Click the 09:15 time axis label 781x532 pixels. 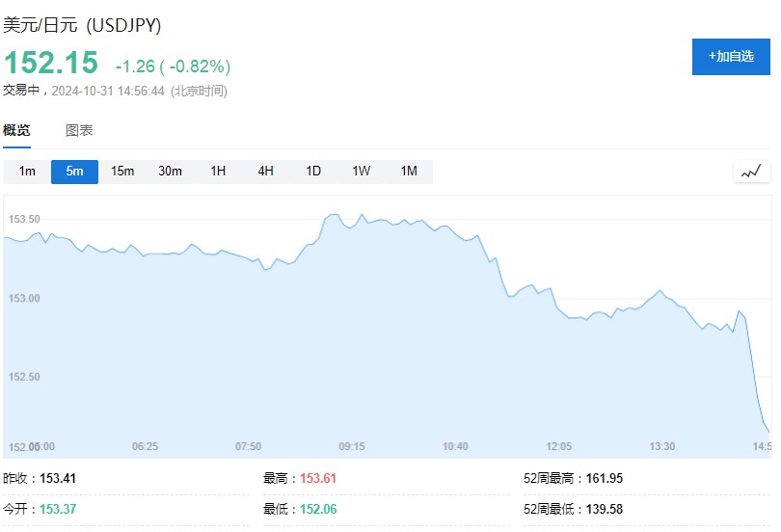[x=352, y=446]
